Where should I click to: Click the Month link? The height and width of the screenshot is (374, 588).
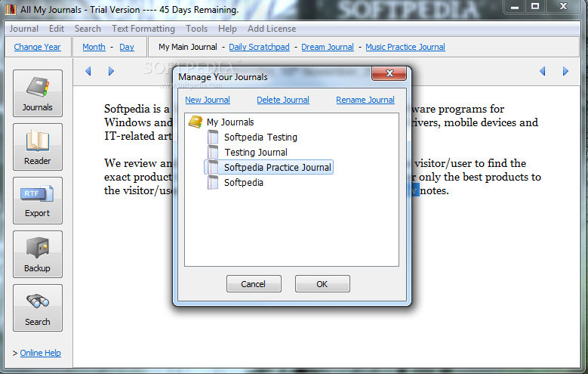point(94,47)
